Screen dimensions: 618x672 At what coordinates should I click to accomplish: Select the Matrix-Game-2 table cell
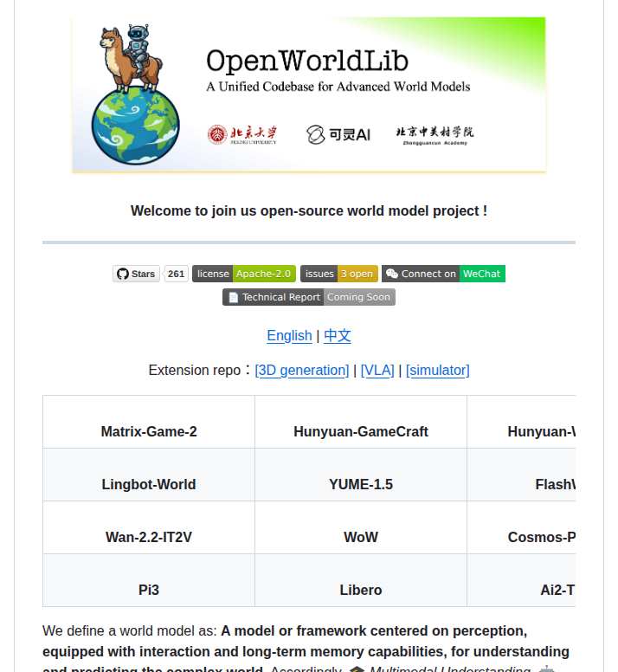coord(149,422)
